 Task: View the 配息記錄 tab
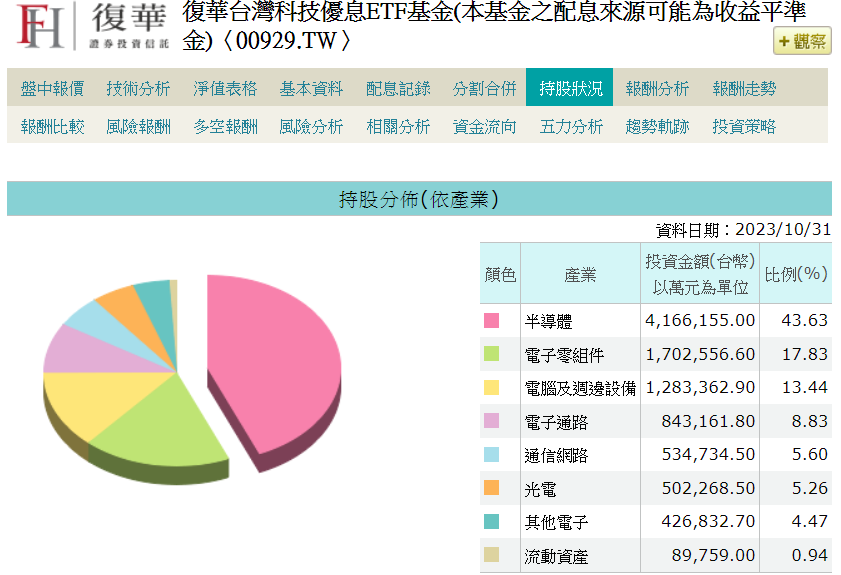[398, 88]
